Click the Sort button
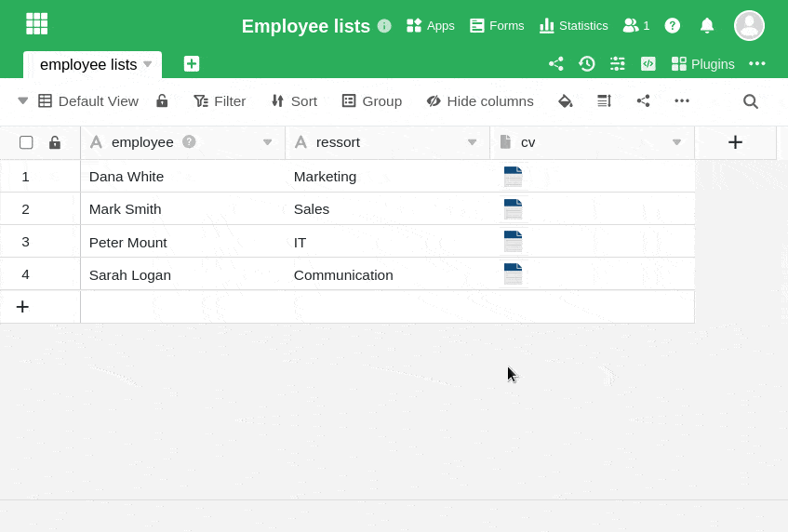 click(x=293, y=100)
